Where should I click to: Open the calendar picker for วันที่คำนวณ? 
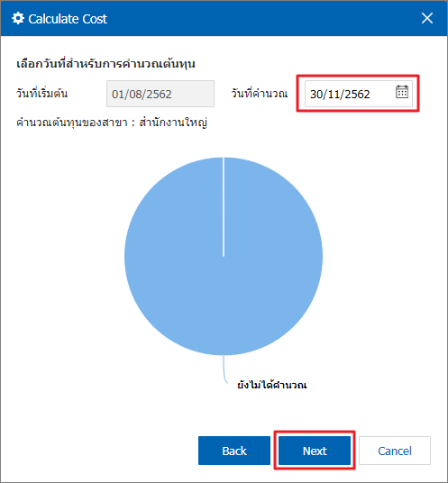[x=402, y=92]
